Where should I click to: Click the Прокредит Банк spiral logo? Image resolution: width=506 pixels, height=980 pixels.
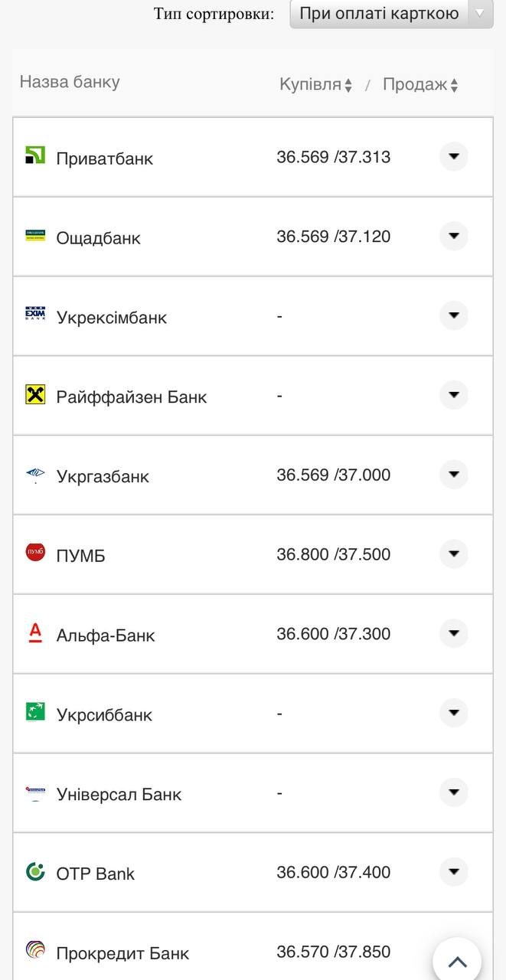(x=35, y=950)
